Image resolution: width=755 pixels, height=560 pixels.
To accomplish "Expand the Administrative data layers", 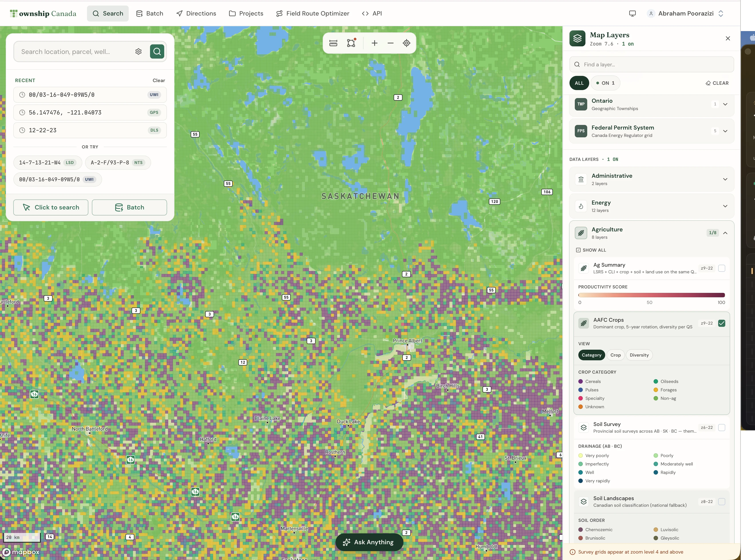I will (x=725, y=179).
